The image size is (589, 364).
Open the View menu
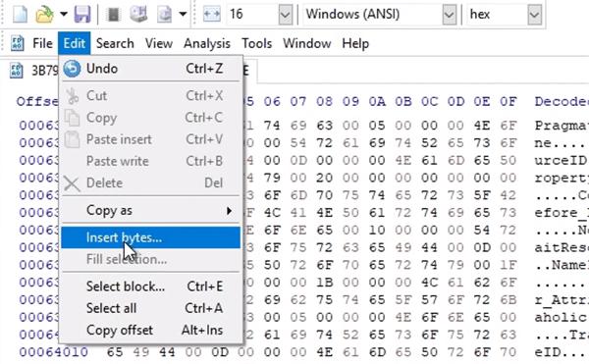159,43
